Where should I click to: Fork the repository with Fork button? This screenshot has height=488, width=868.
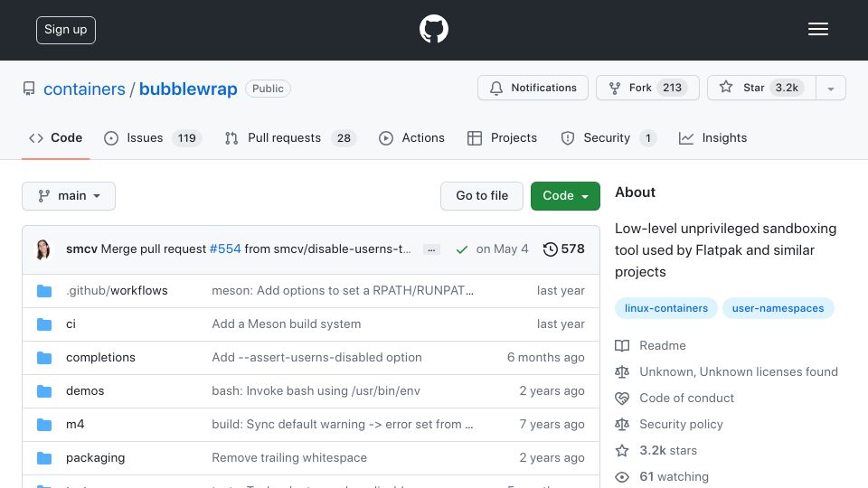pyautogui.click(x=647, y=88)
